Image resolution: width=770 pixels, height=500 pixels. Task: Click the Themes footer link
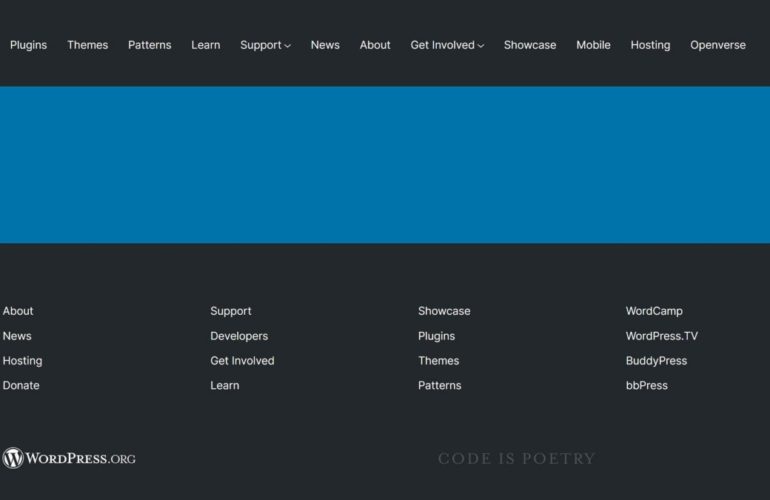[x=439, y=361]
